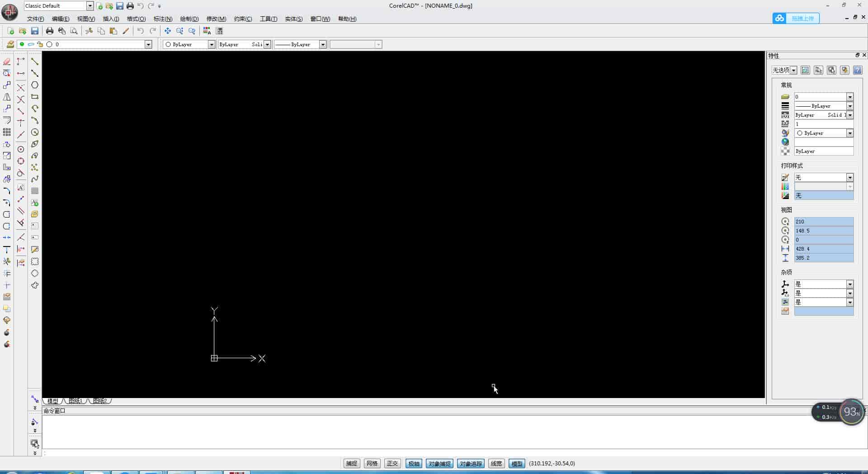Click the Print icon in the toolbar
Image resolution: width=868 pixels, height=474 pixels.
(x=50, y=31)
